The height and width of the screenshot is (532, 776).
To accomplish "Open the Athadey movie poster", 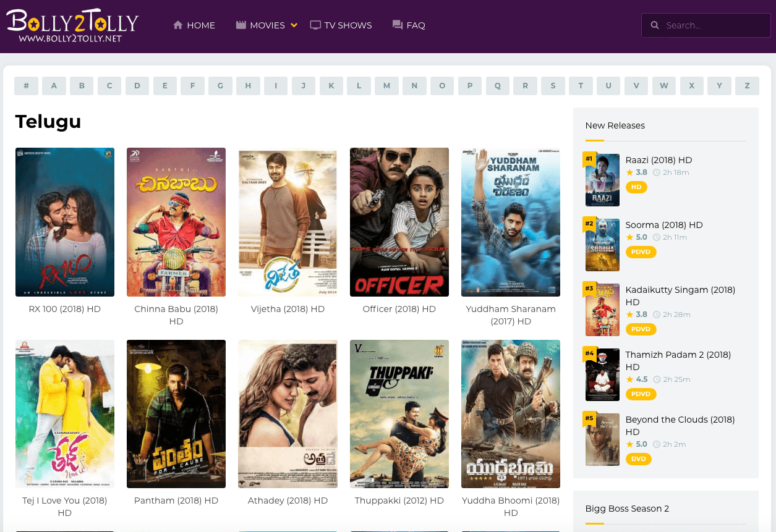I will (x=288, y=414).
